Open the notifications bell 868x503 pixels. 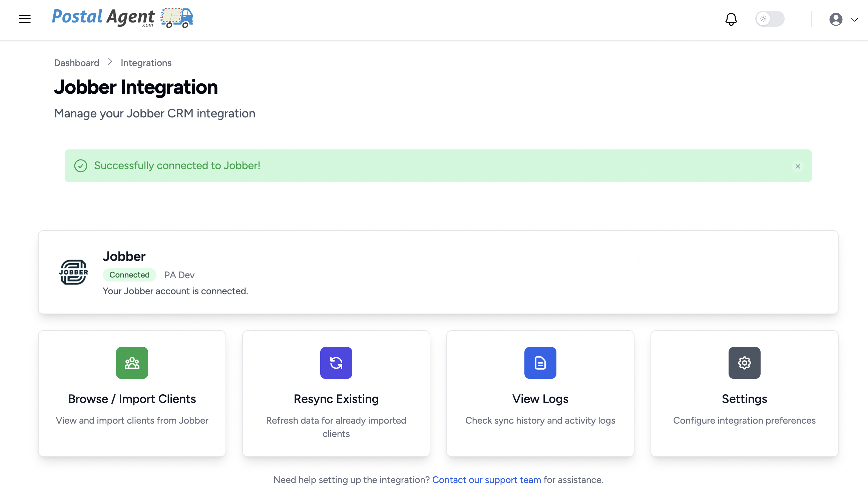[x=731, y=19]
